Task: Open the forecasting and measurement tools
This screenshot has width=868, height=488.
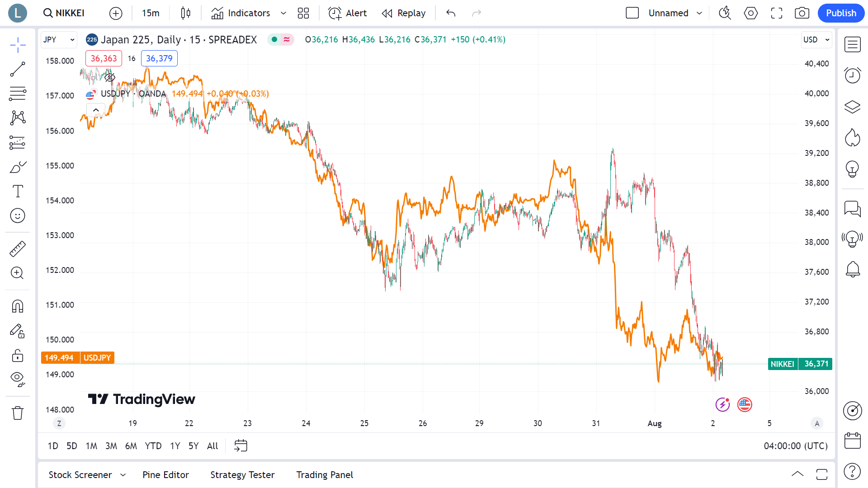Action: pyautogui.click(x=18, y=142)
